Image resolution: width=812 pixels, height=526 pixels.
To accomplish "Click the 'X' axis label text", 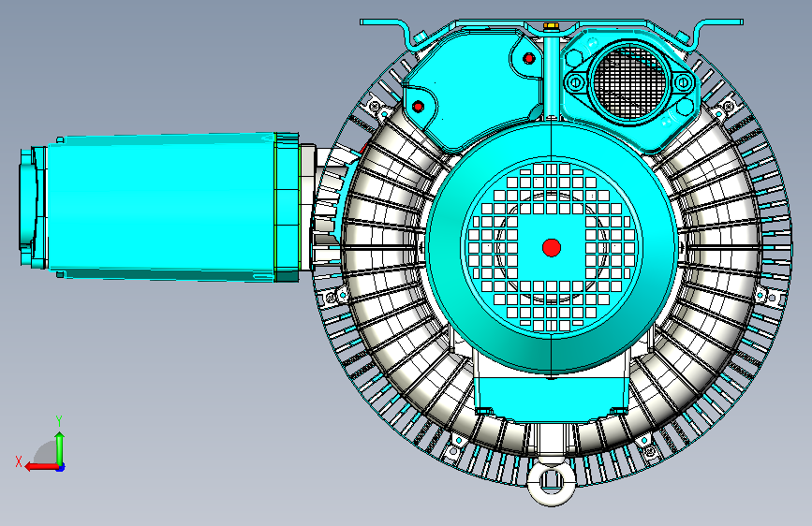I will click(x=19, y=461).
